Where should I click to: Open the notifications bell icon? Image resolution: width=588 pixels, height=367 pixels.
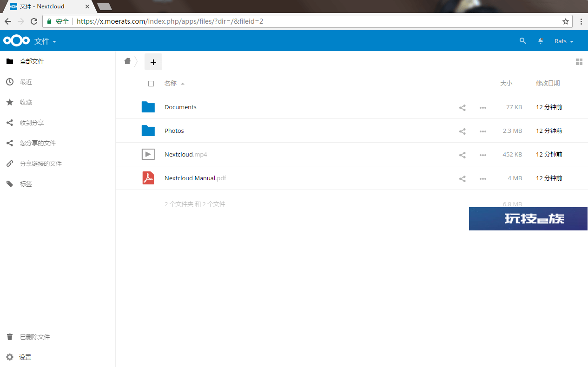click(541, 41)
